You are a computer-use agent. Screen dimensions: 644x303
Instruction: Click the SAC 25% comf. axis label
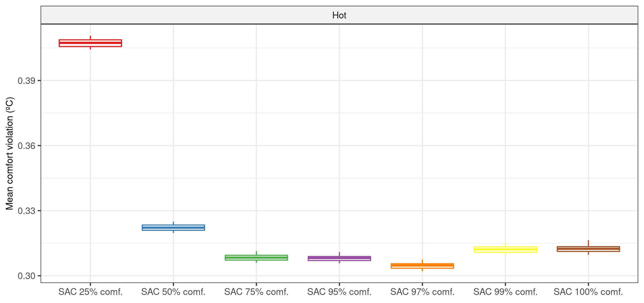click(90, 292)
